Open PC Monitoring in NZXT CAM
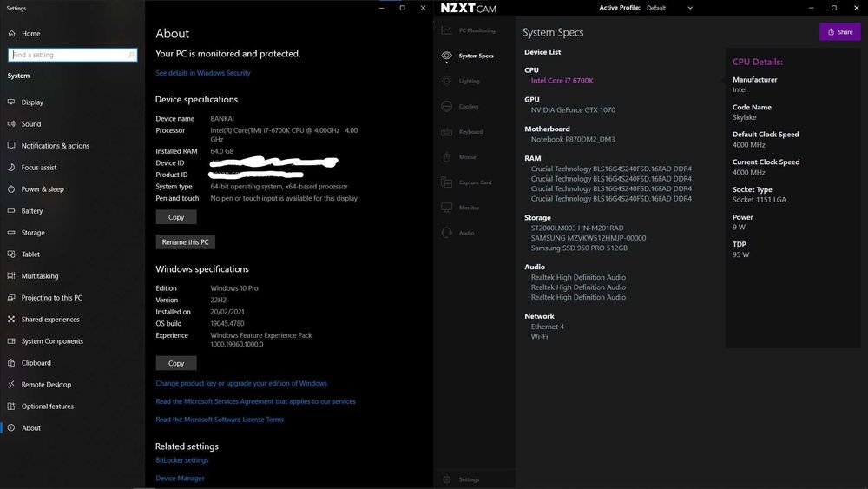The height and width of the screenshot is (489, 868). (477, 30)
